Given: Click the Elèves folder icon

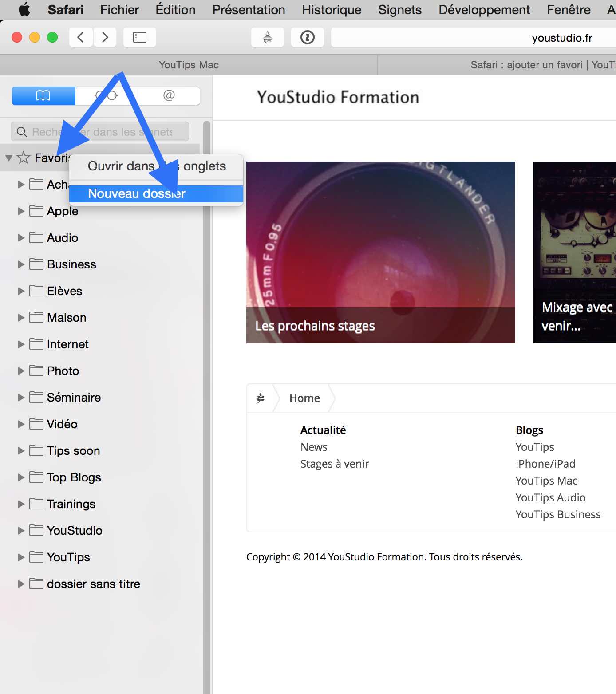Looking at the screenshot, I should pyautogui.click(x=36, y=291).
